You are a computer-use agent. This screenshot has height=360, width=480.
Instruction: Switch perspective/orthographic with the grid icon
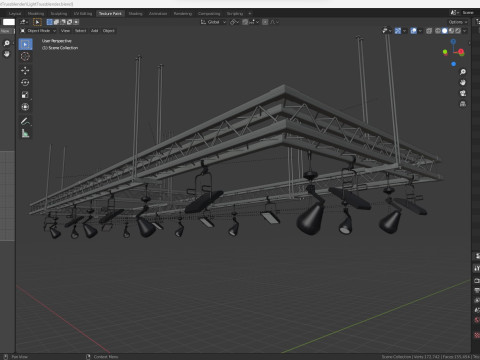(x=463, y=104)
